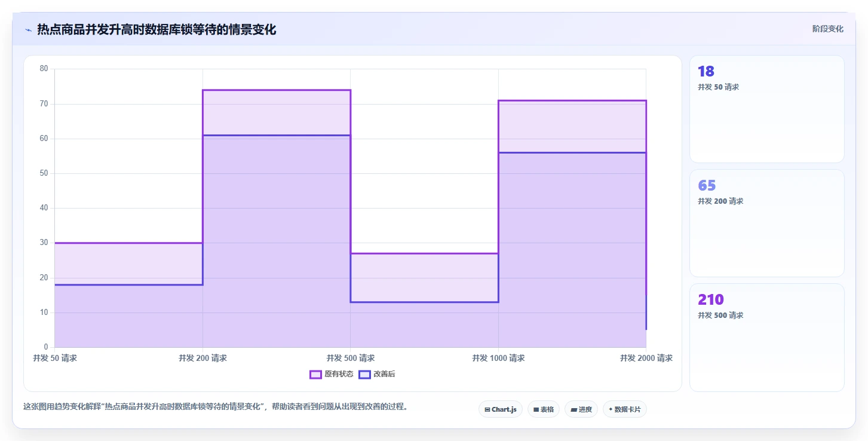Click the y-axis value 80

click(x=44, y=69)
